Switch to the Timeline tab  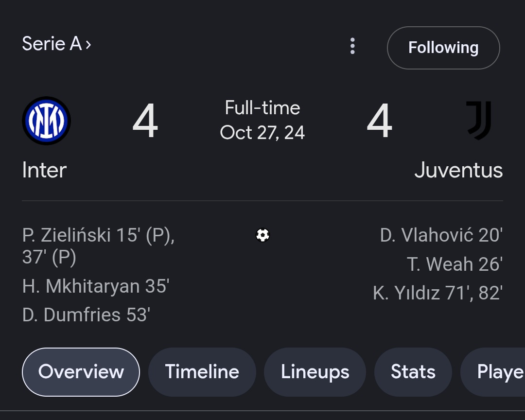pos(202,372)
